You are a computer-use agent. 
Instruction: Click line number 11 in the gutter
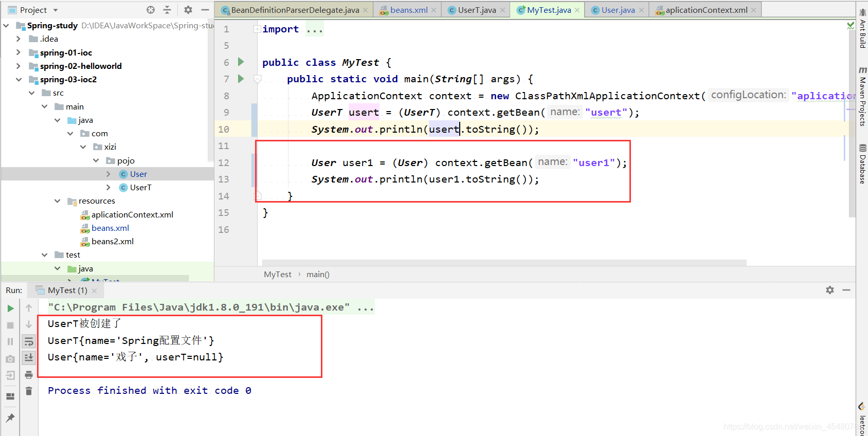point(224,146)
